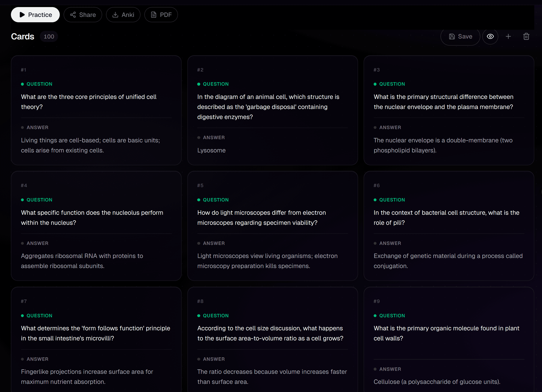Click the Cards heading
This screenshot has height=392, width=542.
[x=23, y=37]
